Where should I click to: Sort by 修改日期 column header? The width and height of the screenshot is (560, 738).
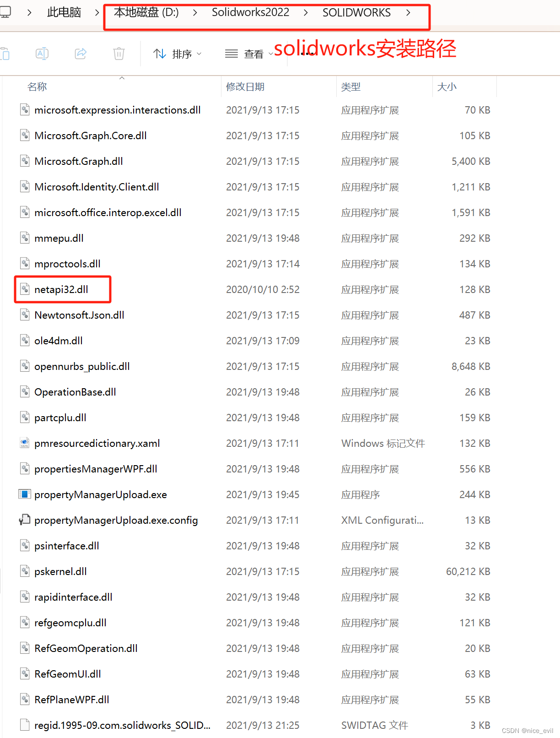click(x=245, y=87)
